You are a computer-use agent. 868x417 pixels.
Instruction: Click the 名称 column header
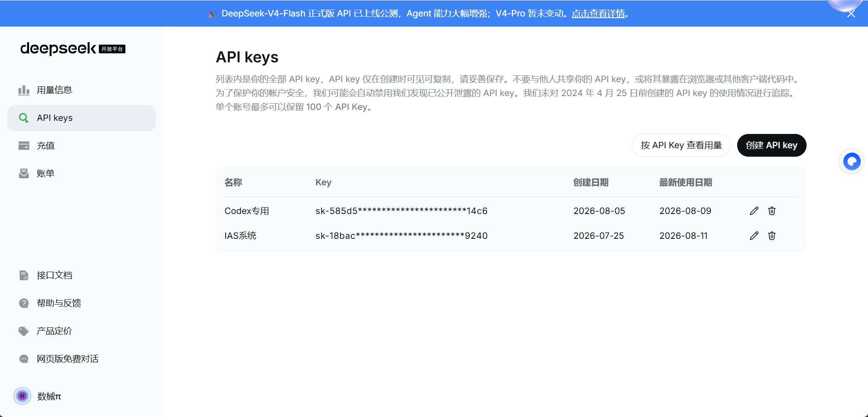pyautogui.click(x=233, y=182)
